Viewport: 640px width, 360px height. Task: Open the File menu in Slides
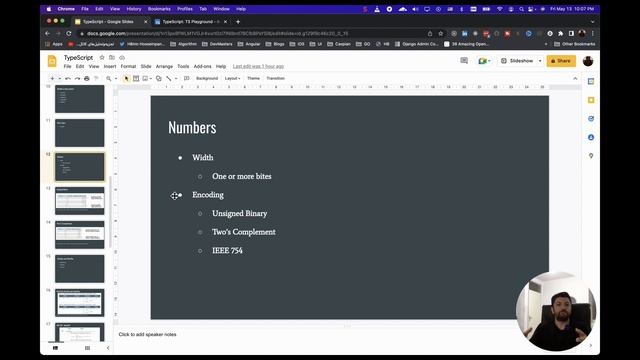click(67, 66)
